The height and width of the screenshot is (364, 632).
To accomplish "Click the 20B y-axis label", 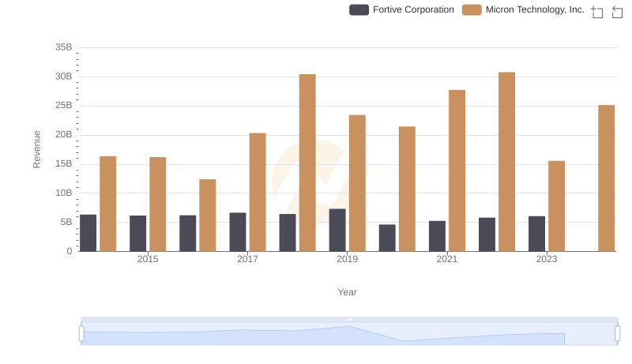I will (64, 134).
